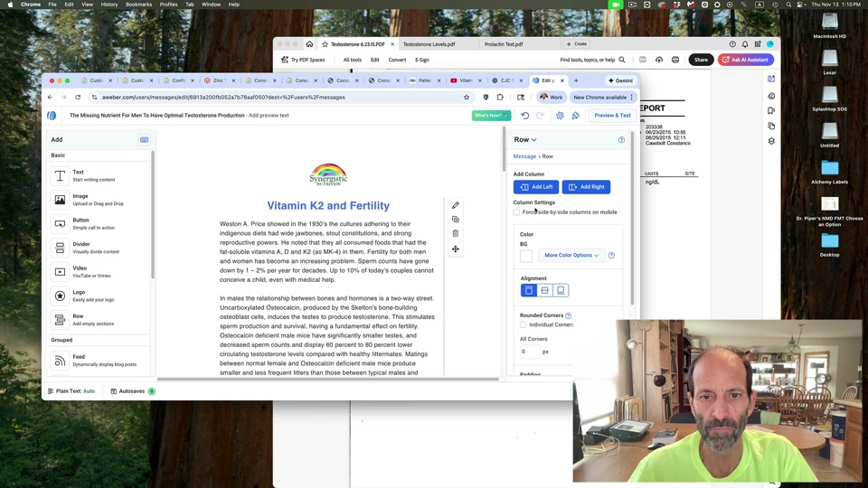The height and width of the screenshot is (488, 868).
Task: Delete the row using the trash icon
Action: tap(456, 233)
